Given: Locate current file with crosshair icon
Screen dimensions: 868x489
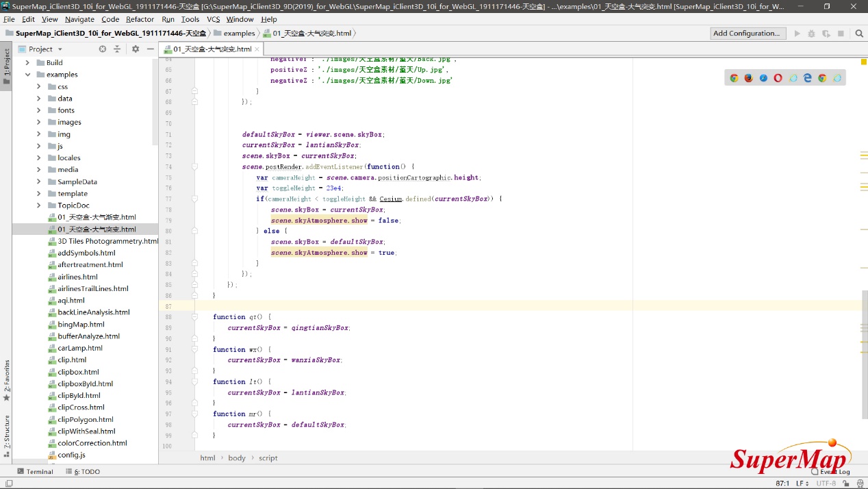Looking at the screenshot, I should click(103, 49).
